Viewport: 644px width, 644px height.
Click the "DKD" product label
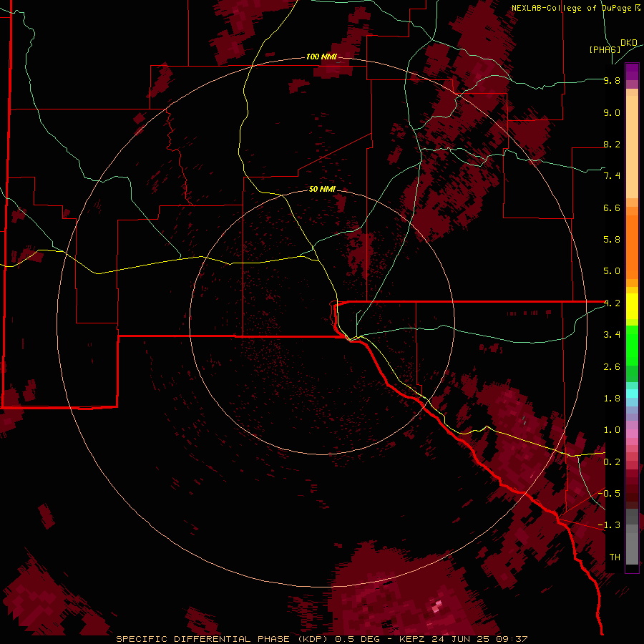[x=628, y=43]
